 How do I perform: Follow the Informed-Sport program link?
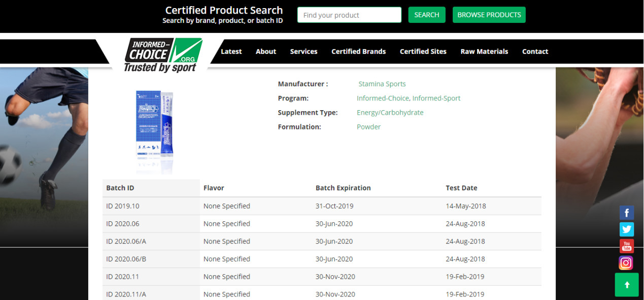[436, 98]
